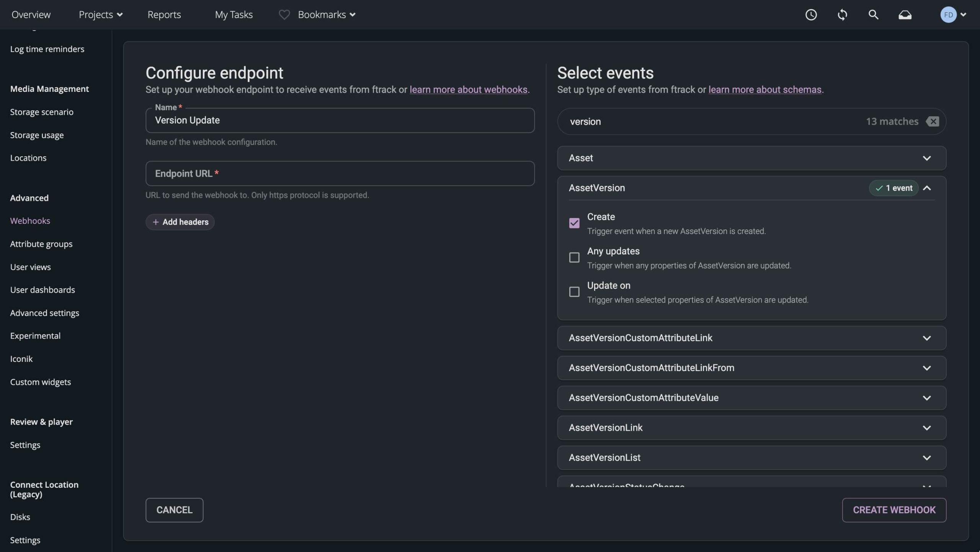Go to My Tasks

(x=234, y=15)
